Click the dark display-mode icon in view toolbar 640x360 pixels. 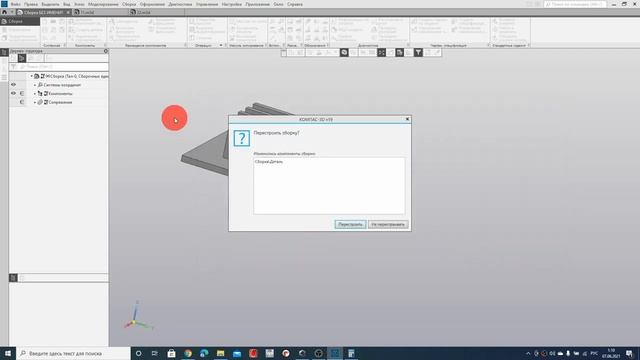pos(400,52)
